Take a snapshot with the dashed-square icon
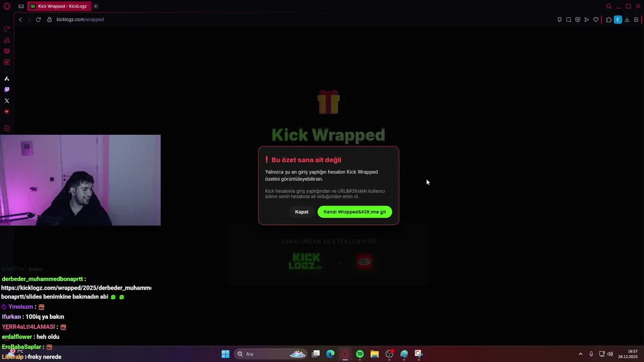Screen dimensions: 644x362 (569, 20)
